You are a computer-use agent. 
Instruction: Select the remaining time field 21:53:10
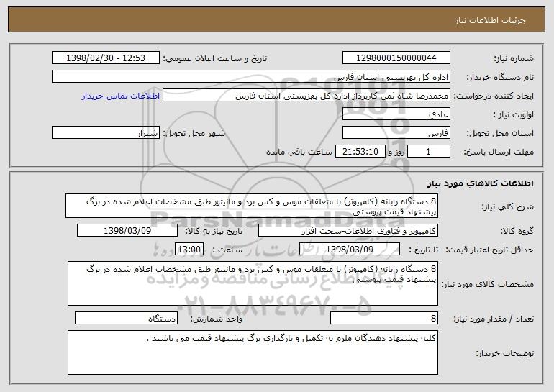[360, 152]
